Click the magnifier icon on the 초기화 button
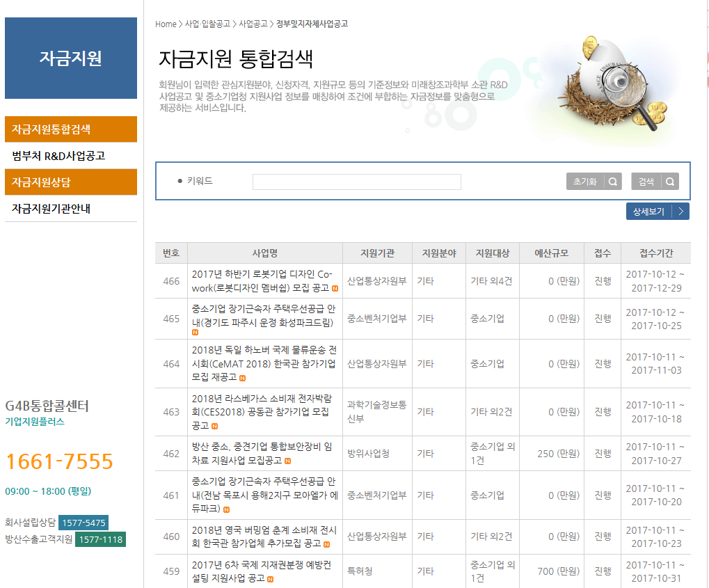709x588 pixels. pos(613,182)
